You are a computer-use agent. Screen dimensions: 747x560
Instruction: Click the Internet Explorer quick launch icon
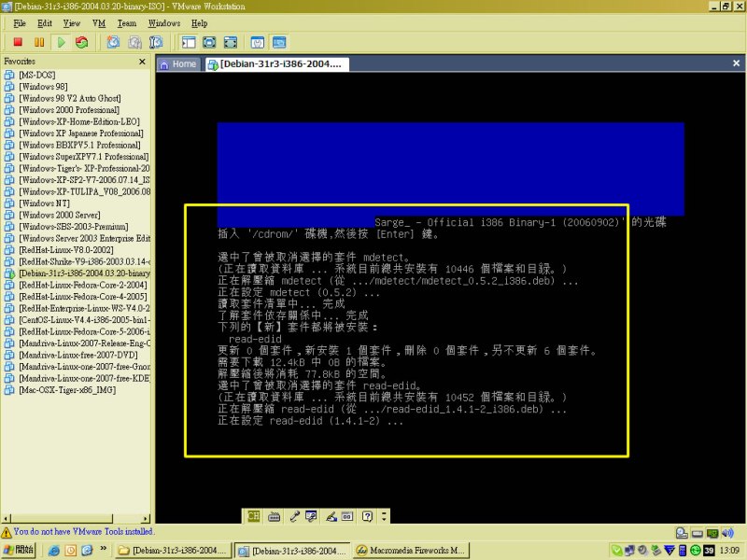pyautogui.click(x=54, y=551)
